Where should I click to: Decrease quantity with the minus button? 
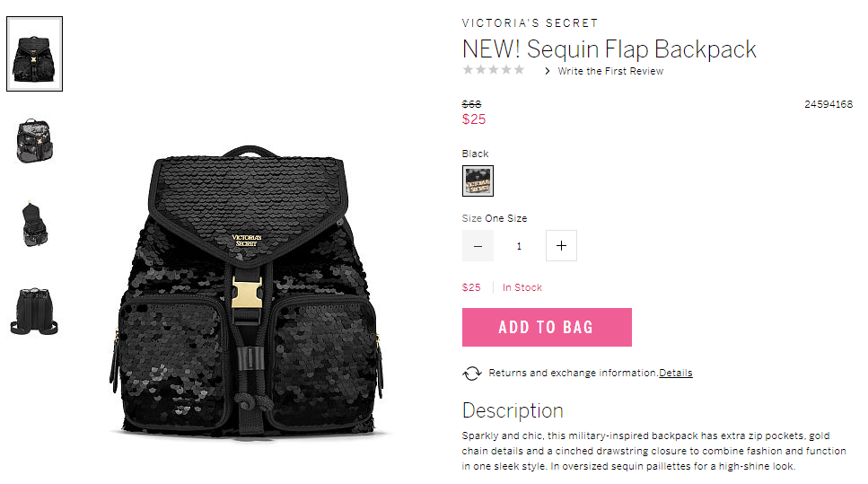point(478,246)
